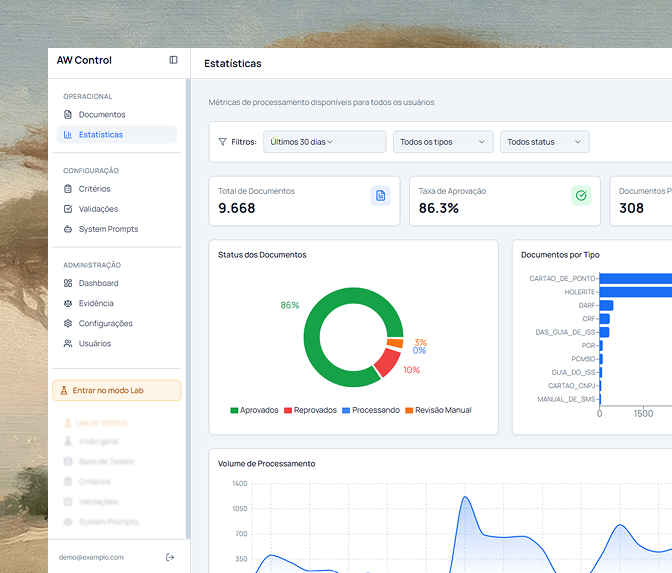Screen dimensions: 672x573
Task: Click the Critérios clipboard icon
Action: click(x=68, y=189)
